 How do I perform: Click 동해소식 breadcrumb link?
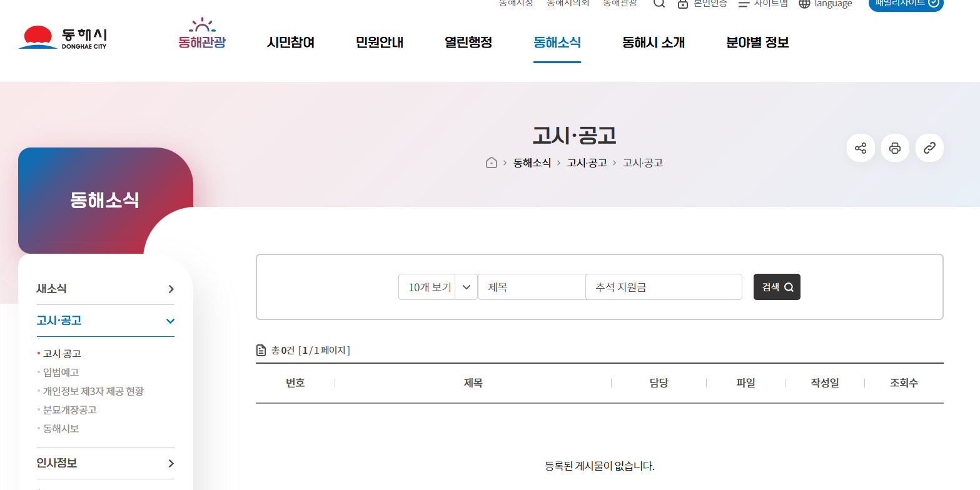[532, 162]
